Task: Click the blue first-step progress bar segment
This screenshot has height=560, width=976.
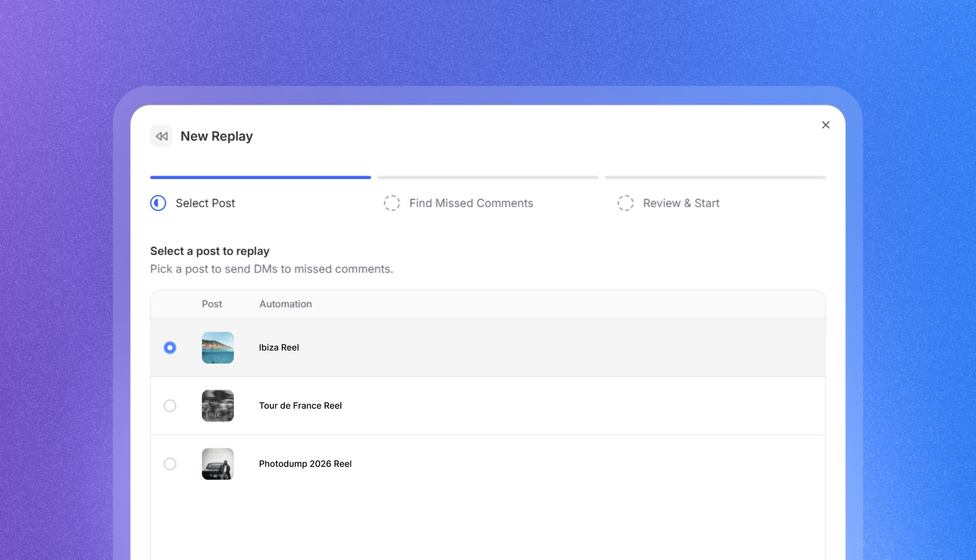Action: click(260, 178)
